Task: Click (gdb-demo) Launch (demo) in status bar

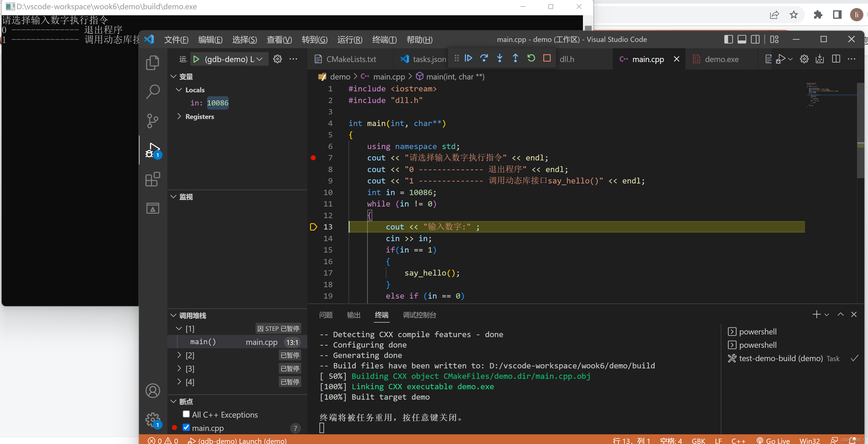Action: (x=237, y=441)
